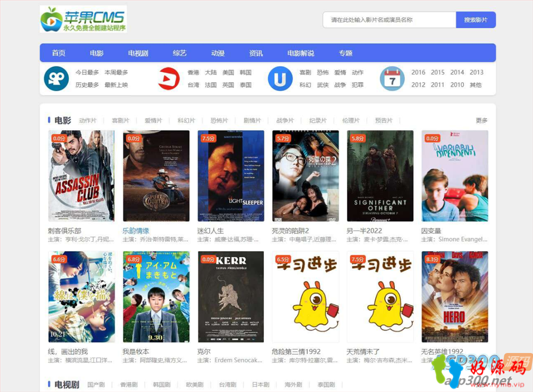Screen dimensions: 533x392
Task: Filter by region 韩国
Action: pos(246,72)
